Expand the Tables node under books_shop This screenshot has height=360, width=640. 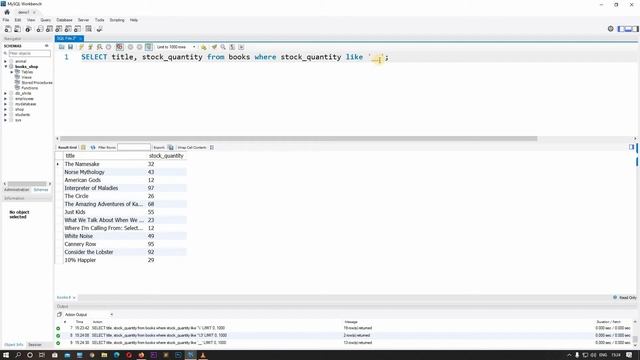[12, 72]
